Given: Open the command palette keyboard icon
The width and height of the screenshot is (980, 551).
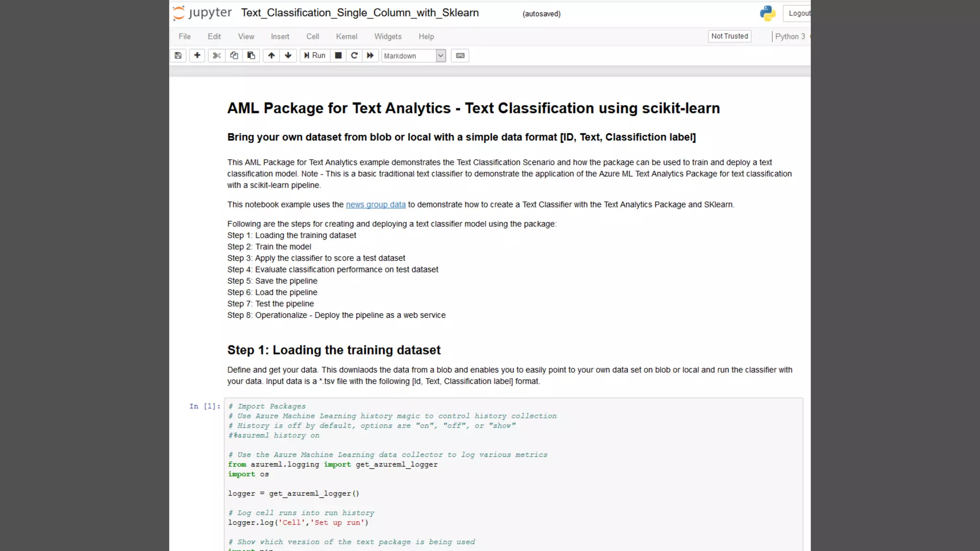Looking at the screenshot, I should click(x=460, y=55).
